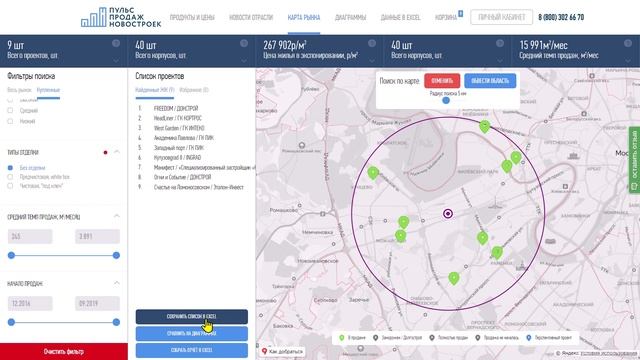Switch to 'Купленные' filter tab
Screen dimensions: 640x360
(48, 90)
